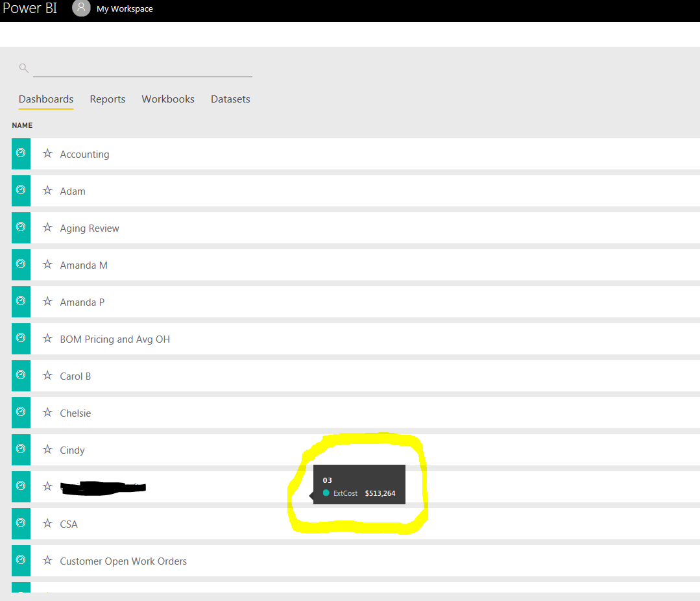This screenshot has height=601, width=700.
Task: Favorite the redacted dashboard star
Action: (47, 487)
